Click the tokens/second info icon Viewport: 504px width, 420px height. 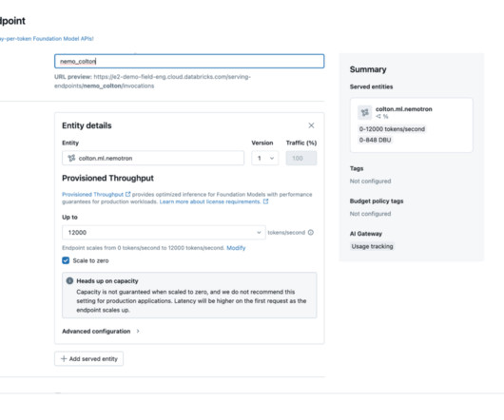point(311,233)
